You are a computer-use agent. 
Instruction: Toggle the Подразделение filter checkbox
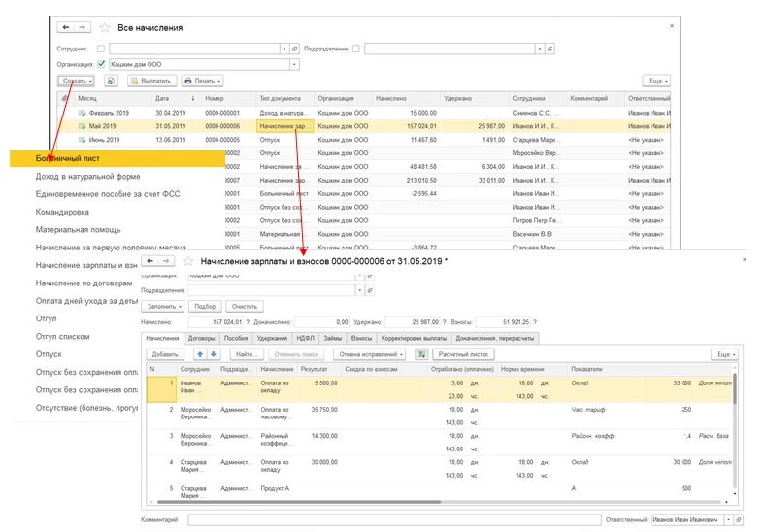coord(356,48)
